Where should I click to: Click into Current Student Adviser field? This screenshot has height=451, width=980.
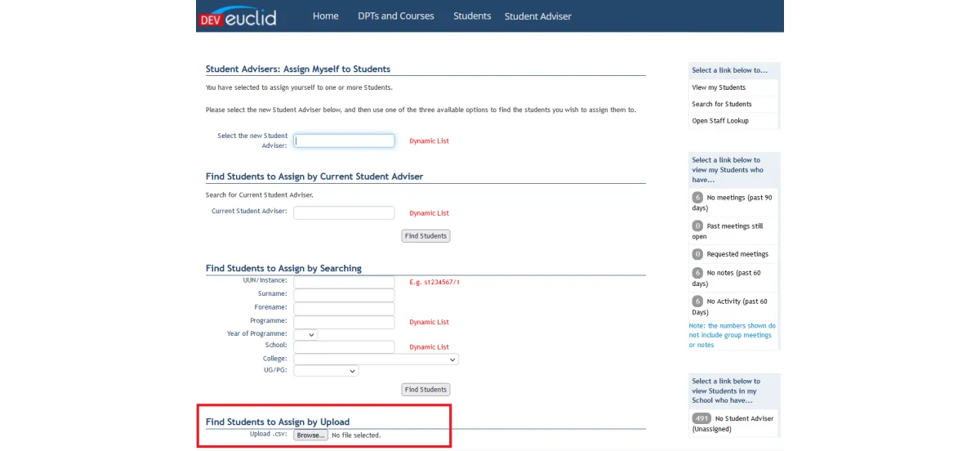coord(344,212)
